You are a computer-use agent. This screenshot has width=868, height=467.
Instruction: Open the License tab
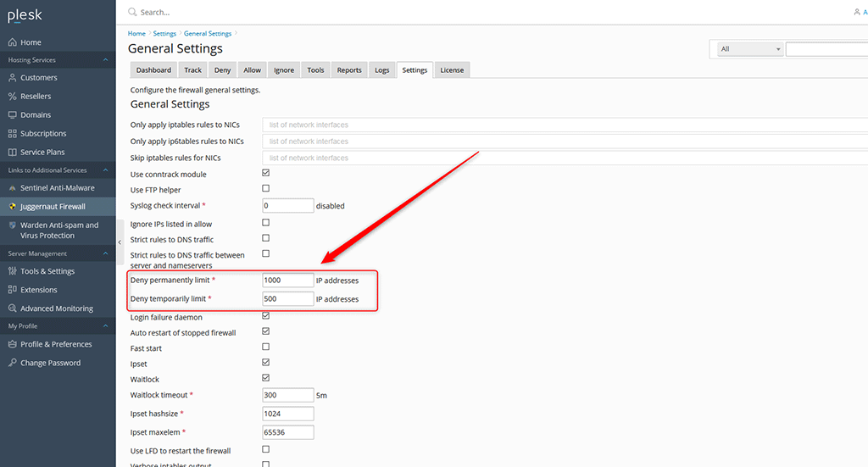pos(452,70)
